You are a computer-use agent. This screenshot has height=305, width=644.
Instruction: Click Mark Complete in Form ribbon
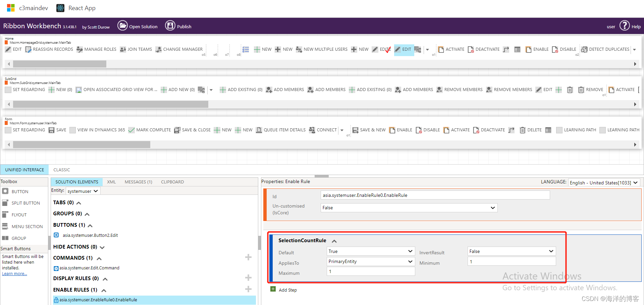click(x=150, y=130)
